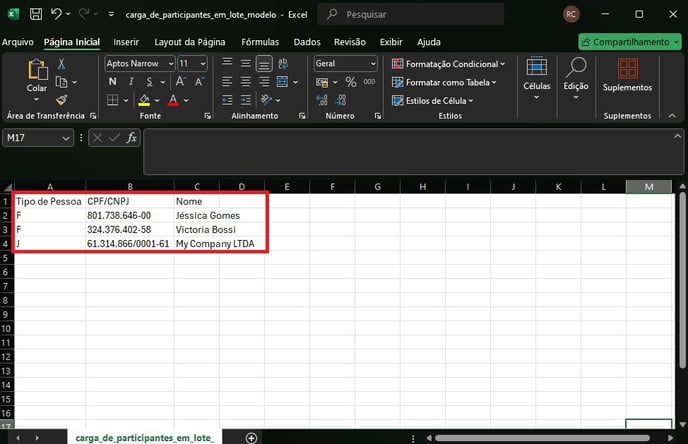The width and height of the screenshot is (688, 444).
Task: Align text right
Action: tap(264, 82)
